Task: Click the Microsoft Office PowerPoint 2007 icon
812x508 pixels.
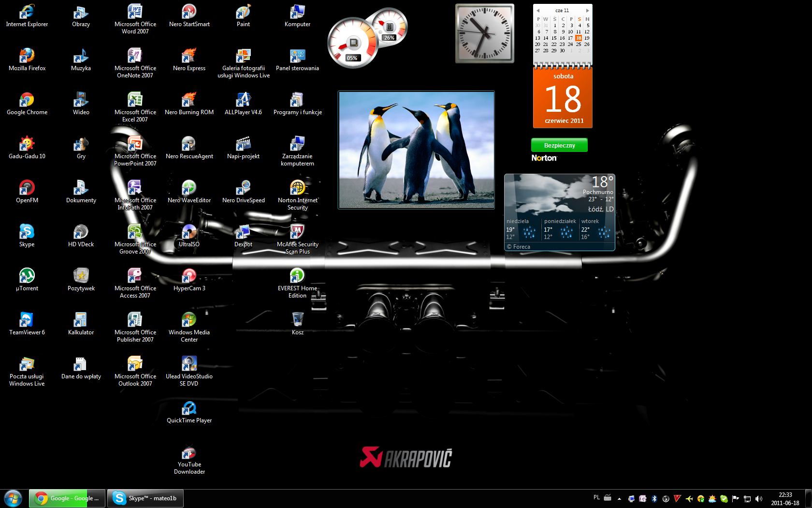Action: coord(135,151)
